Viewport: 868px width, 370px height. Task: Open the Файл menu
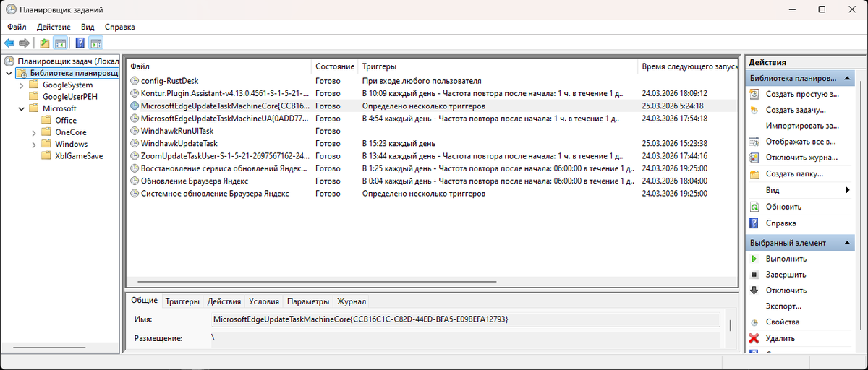pyautogui.click(x=17, y=27)
